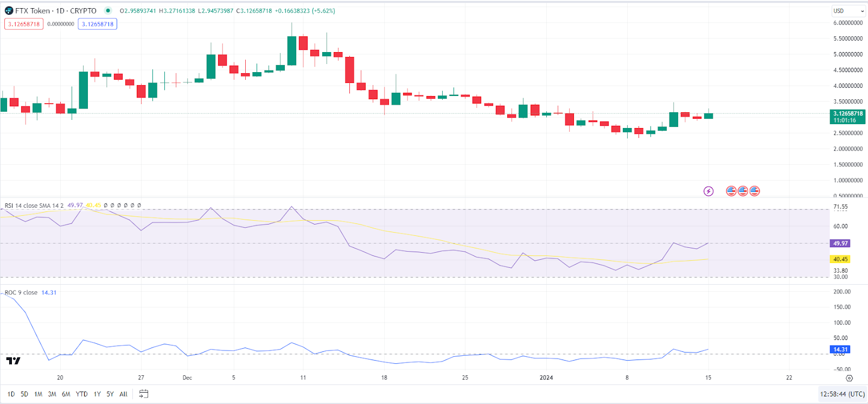Click the middle US flag economic event marker
868x404 pixels.
click(x=743, y=191)
